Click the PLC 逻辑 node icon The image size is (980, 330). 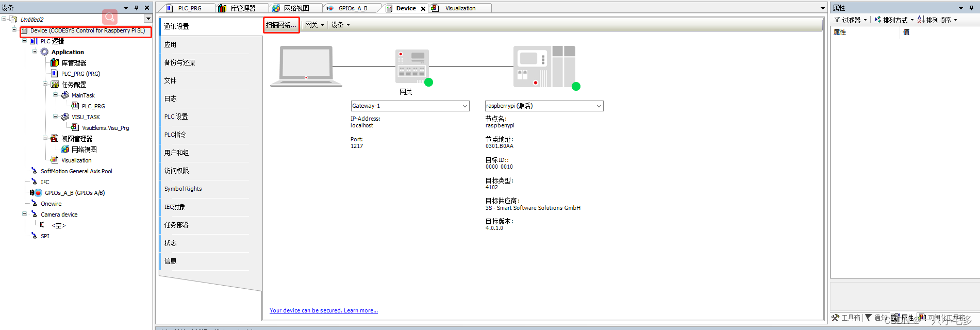coord(34,41)
